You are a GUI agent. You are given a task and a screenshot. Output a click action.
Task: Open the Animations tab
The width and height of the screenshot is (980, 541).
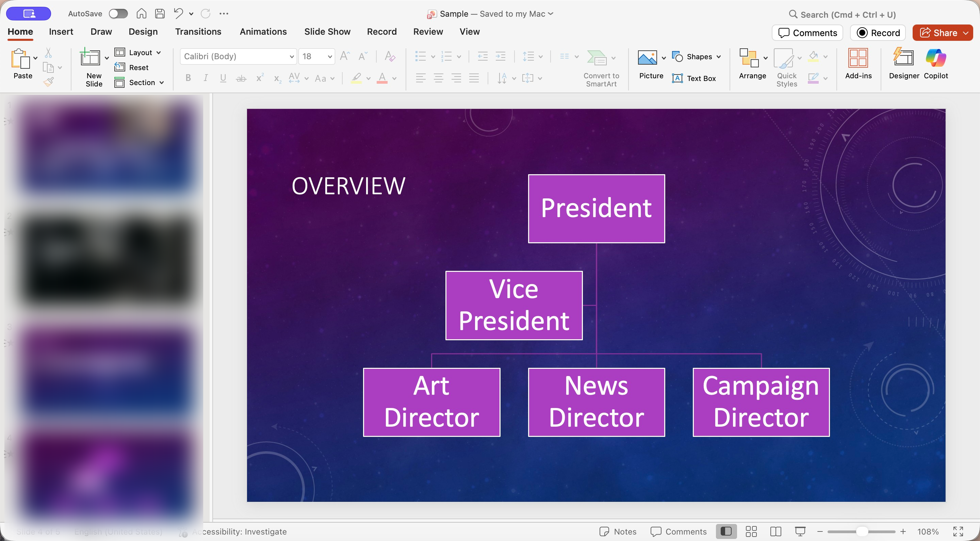pyautogui.click(x=263, y=32)
